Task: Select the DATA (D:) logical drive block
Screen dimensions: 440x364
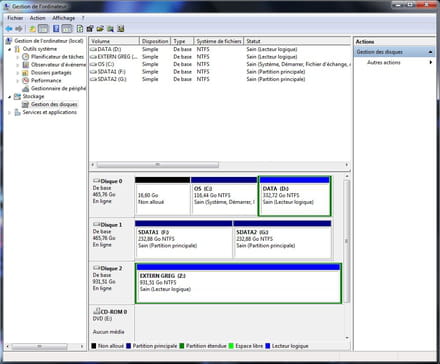Action: pos(295,196)
